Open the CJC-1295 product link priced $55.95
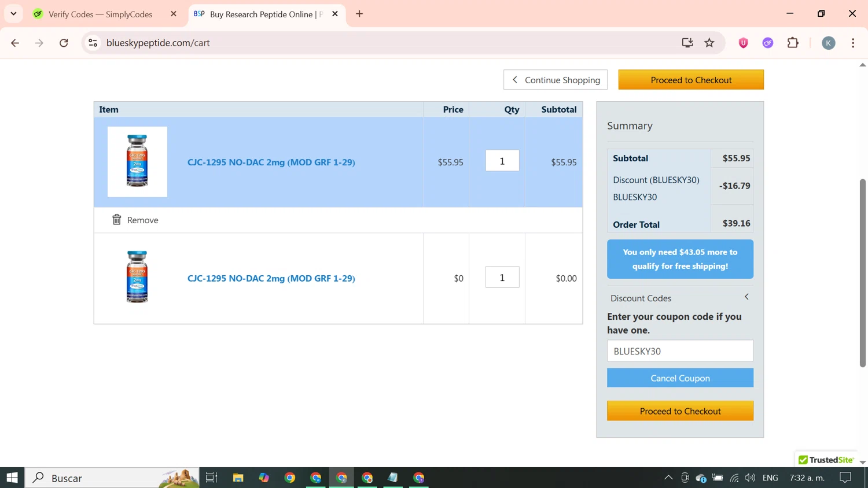Screen dimensions: 868x488 pos(271,162)
